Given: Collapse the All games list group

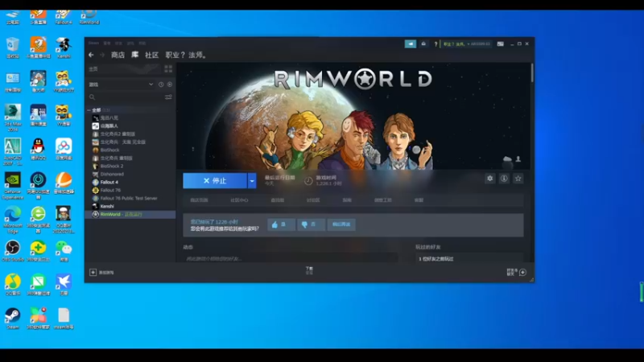Looking at the screenshot, I should point(89,110).
